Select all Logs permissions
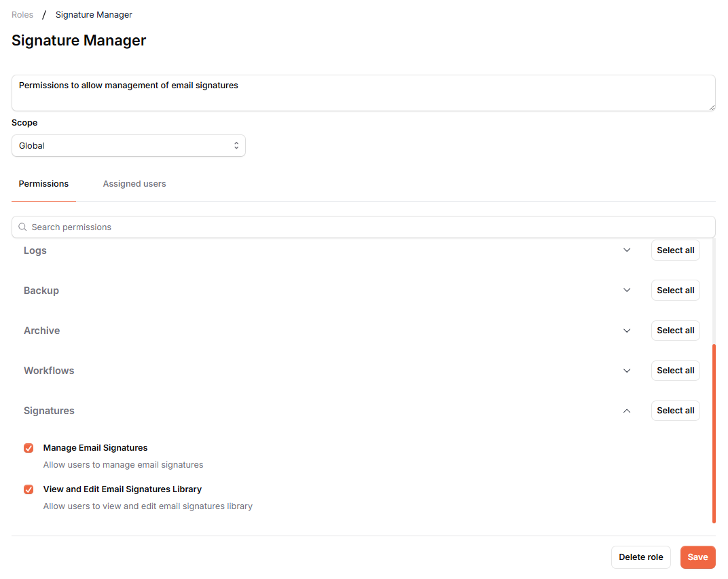This screenshot has height=579, width=728. (676, 250)
